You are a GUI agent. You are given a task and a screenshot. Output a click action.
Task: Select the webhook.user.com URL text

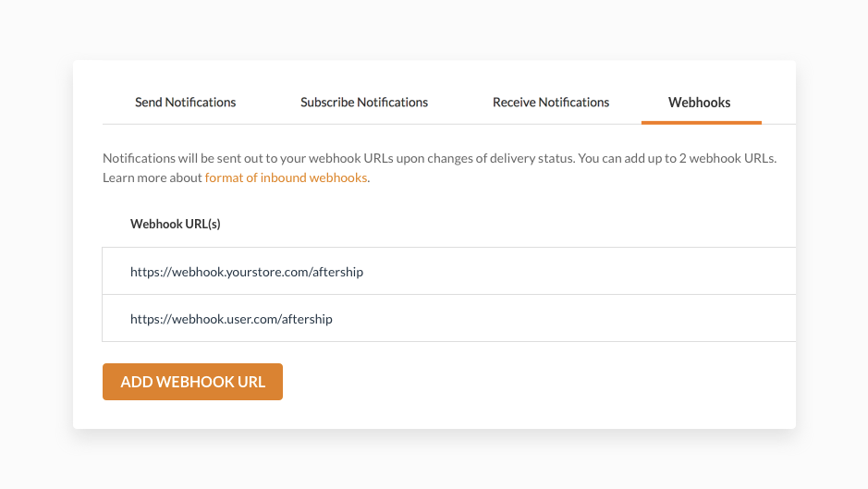231,319
